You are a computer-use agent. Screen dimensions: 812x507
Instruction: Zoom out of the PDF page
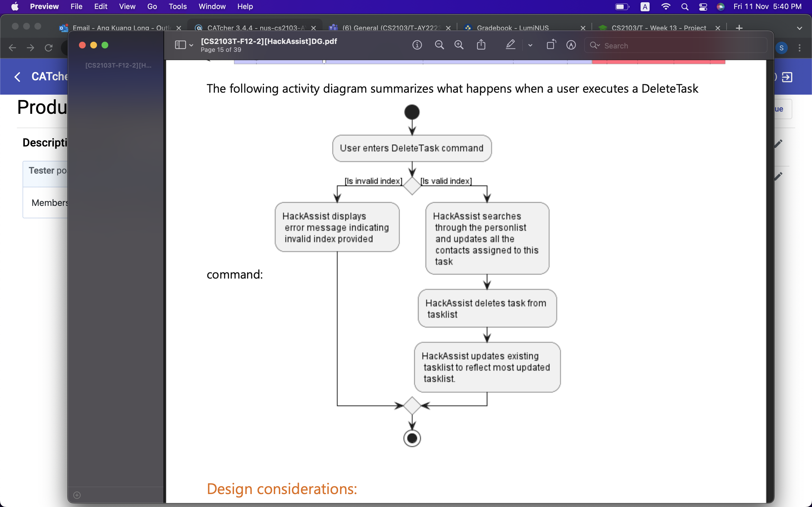pyautogui.click(x=439, y=45)
